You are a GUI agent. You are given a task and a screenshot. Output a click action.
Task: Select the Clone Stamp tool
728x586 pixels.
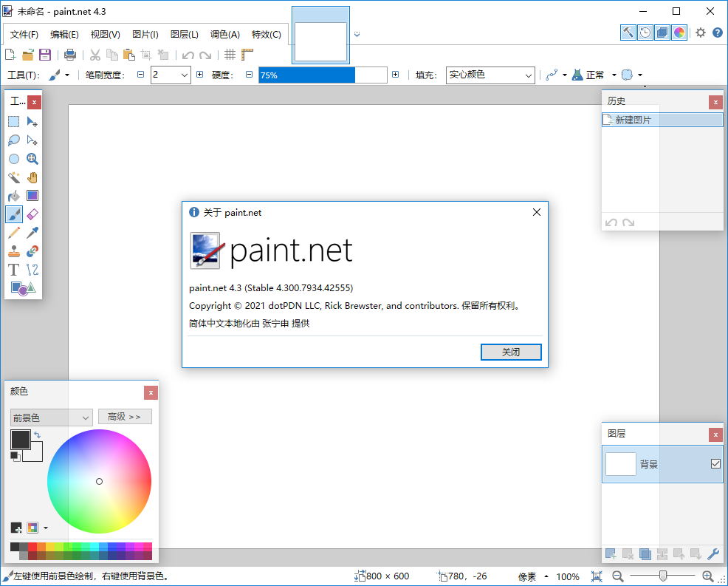click(x=14, y=251)
